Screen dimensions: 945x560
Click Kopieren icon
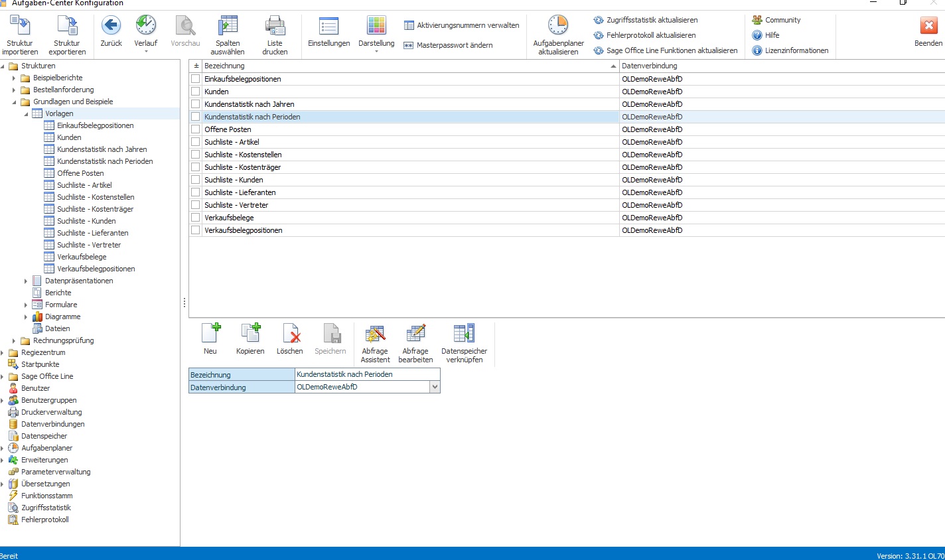click(250, 333)
